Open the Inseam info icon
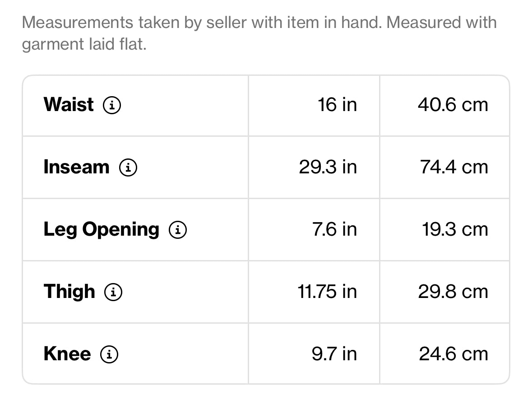The image size is (532, 400). coord(128,167)
